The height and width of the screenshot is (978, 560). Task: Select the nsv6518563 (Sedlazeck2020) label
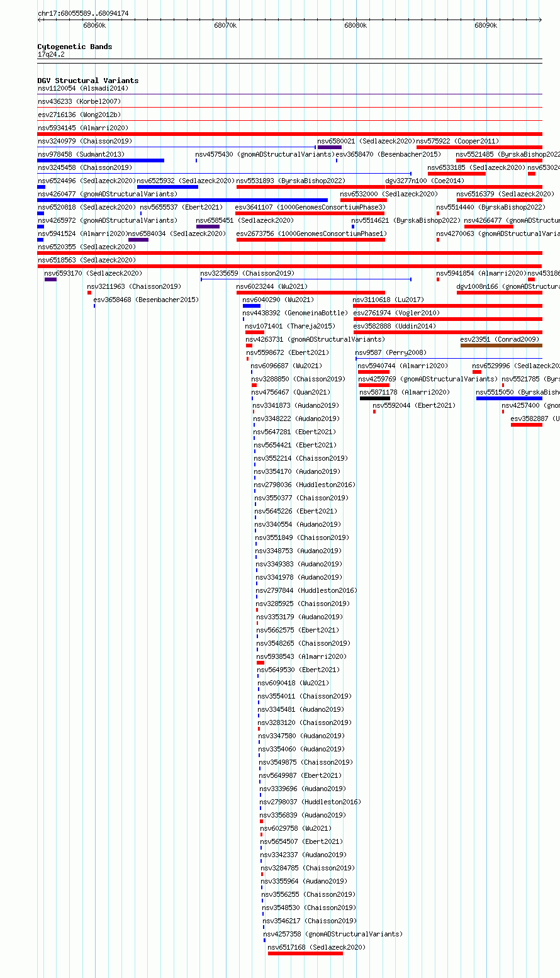[x=87, y=260]
